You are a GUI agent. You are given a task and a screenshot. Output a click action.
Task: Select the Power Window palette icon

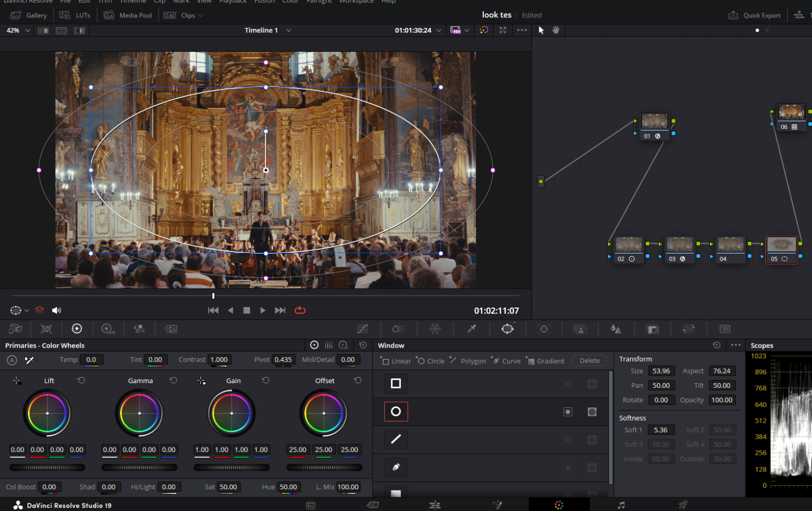[x=508, y=329]
